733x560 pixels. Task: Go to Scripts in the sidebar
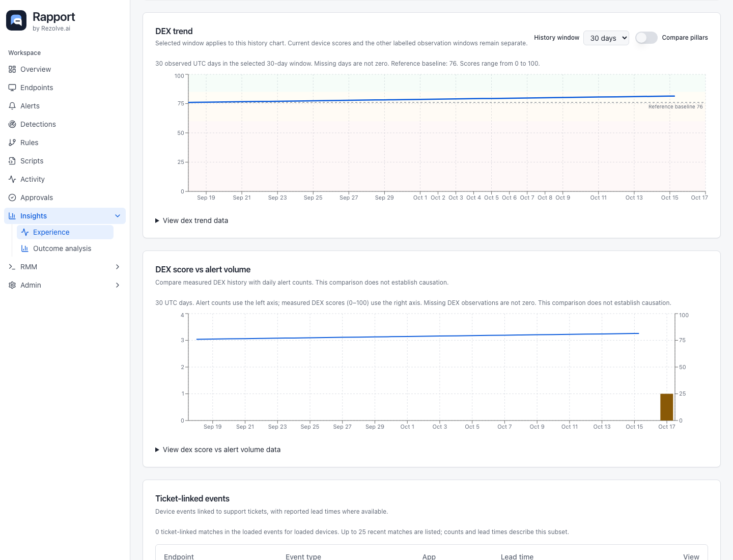pyautogui.click(x=65, y=161)
